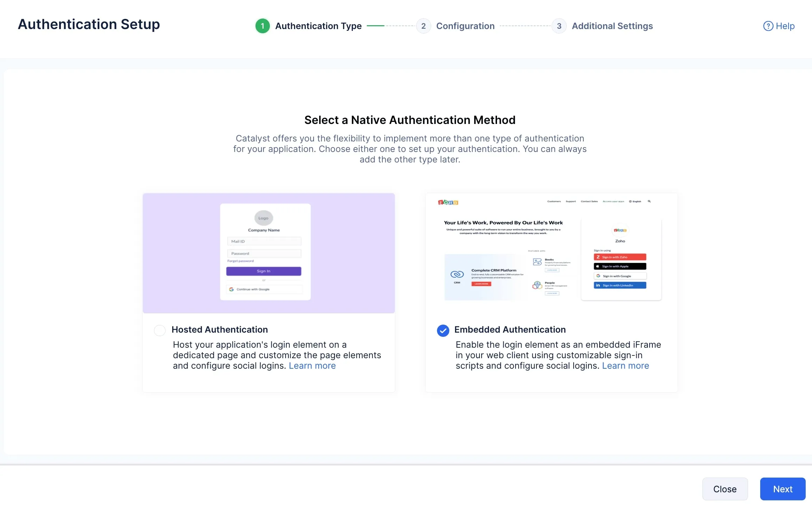Click the gray Logo placeholder circle
The width and height of the screenshot is (812, 507).
click(263, 218)
